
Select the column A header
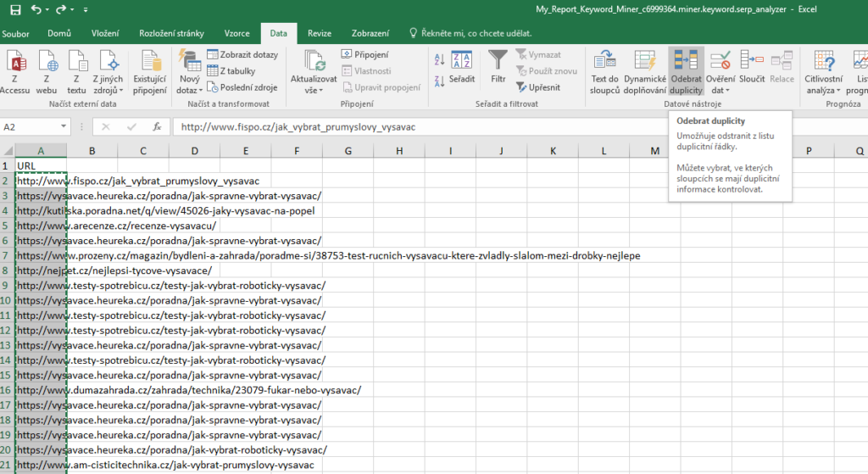coord(41,151)
